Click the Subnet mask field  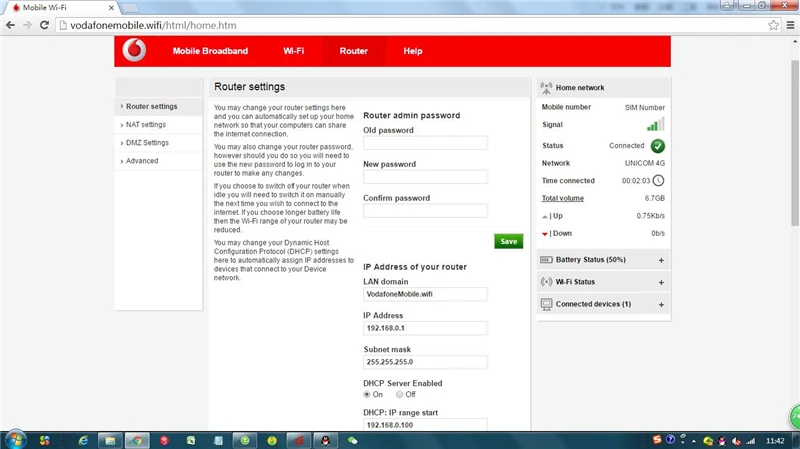pos(425,362)
